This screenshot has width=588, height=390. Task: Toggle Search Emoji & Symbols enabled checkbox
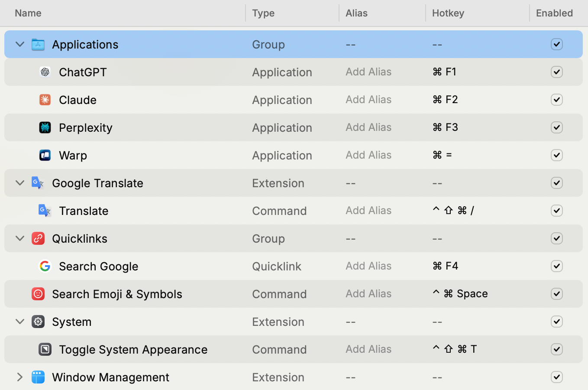557,294
